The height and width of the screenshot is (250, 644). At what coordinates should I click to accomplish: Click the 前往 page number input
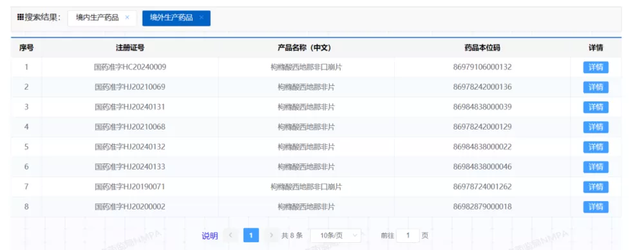coord(408,235)
